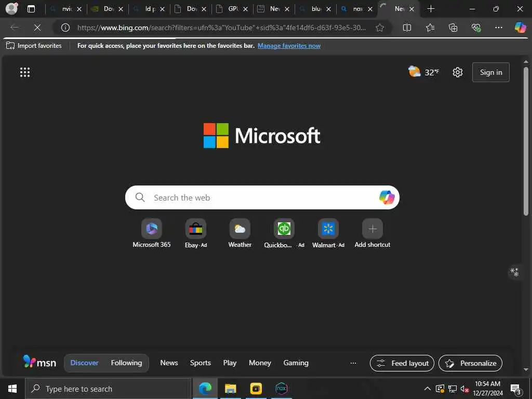Open Nox app icon in taskbar
Viewport: 532px width, 399px height.
coord(281,389)
